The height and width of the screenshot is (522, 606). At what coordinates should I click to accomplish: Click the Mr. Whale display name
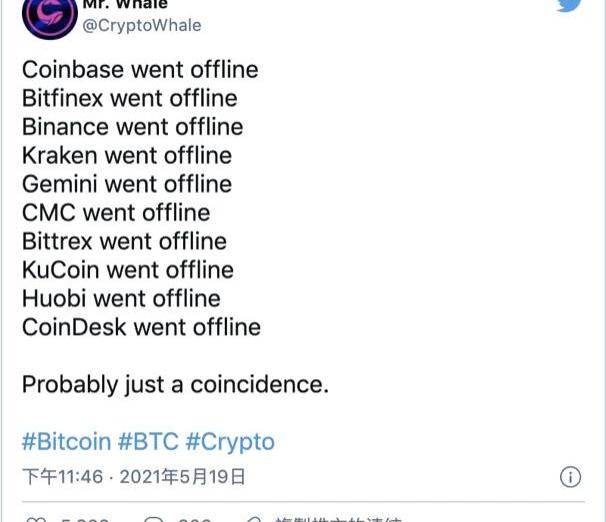(125, 4)
